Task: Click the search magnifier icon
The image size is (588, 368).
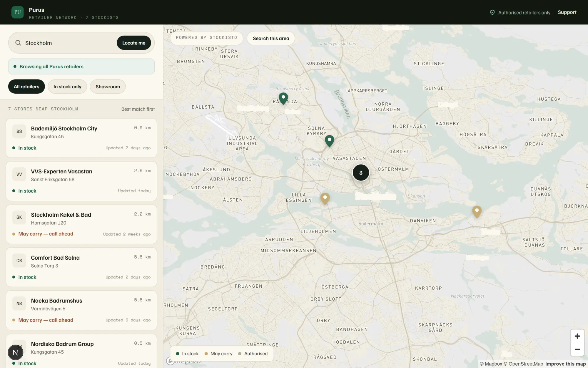Action: [x=18, y=43]
